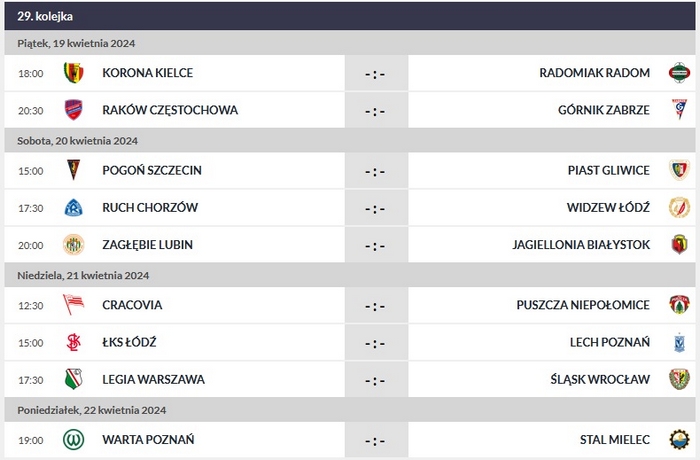Viewport: 700px width, 460px height.
Task: Click the Piast Gliwice club crest
Action: (x=679, y=171)
